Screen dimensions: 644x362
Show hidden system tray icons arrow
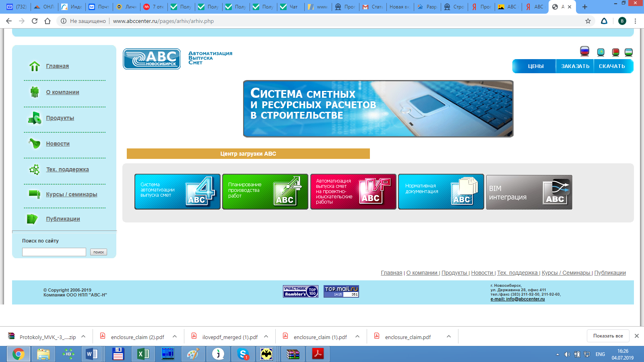point(557,354)
